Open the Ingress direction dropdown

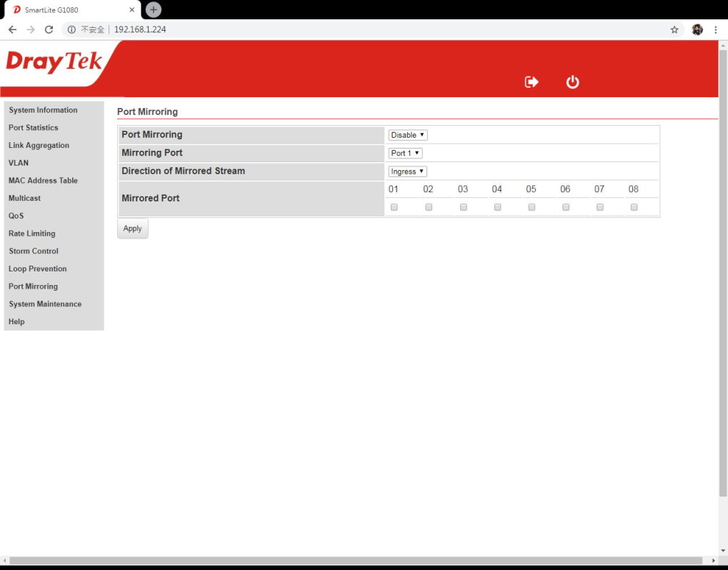pyautogui.click(x=407, y=171)
